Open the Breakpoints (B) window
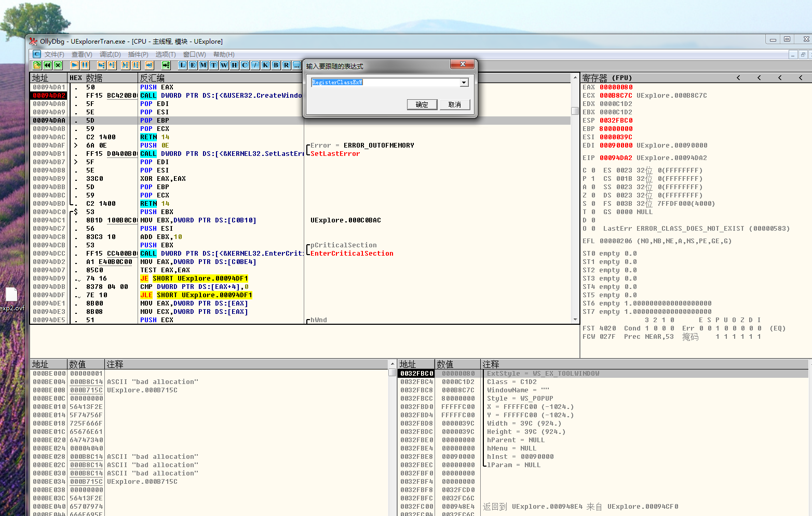Image resolution: width=812 pixels, height=516 pixels. 276,65
